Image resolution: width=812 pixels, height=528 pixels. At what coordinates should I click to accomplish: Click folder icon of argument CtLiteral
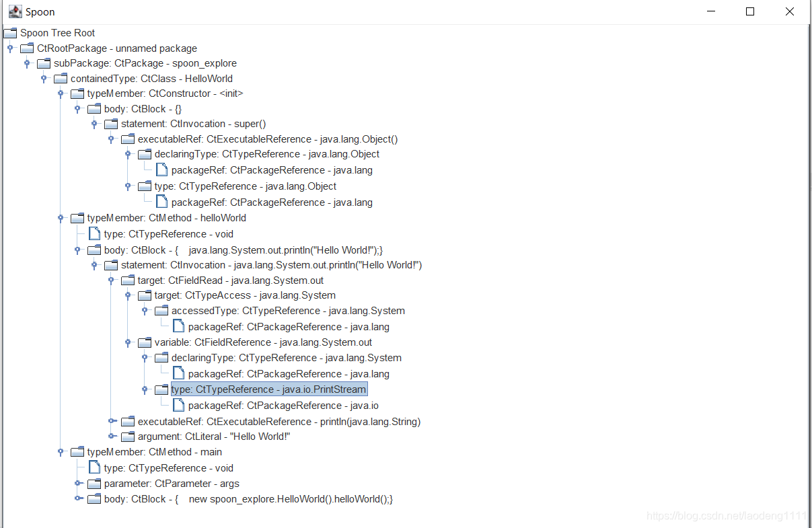[x=128, y=437]
